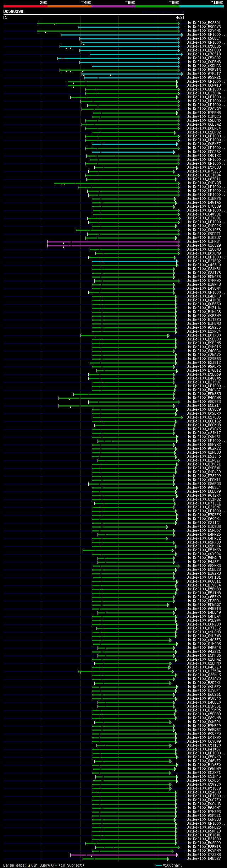Open hit UniRef100_C1C0N8
Image resolution: width=227 pixels, height=868 pixels.
click(x=204, y=250)
